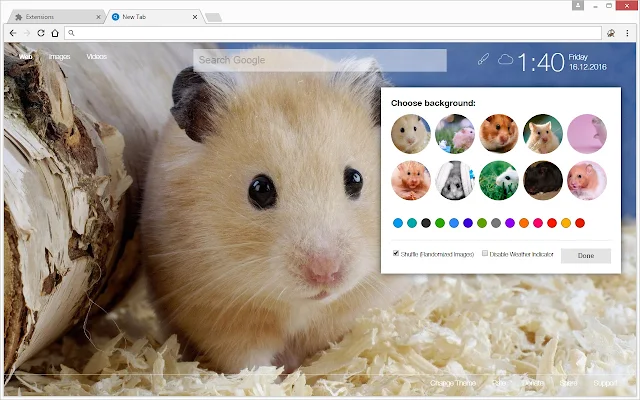The height and width of the screenshot is (400, 640).
Task: Open a new tab with the blank tab button
Action: tap(213, 17)
